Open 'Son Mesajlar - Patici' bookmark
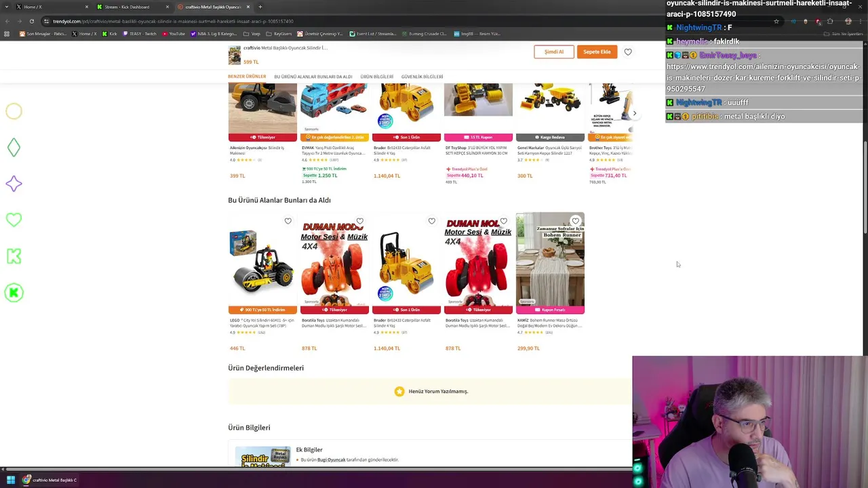The width and height of the screenshot is (868, 488). 43,34
